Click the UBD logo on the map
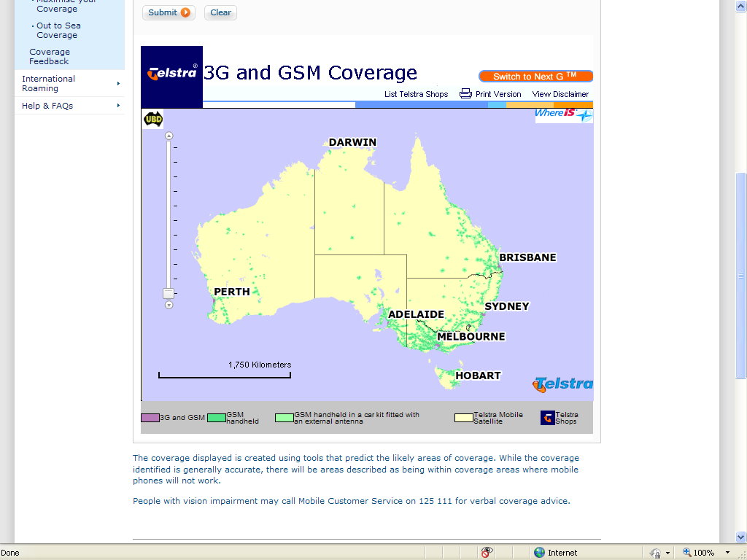The height and width of the screenshot is (560, 747). [153, 119]
